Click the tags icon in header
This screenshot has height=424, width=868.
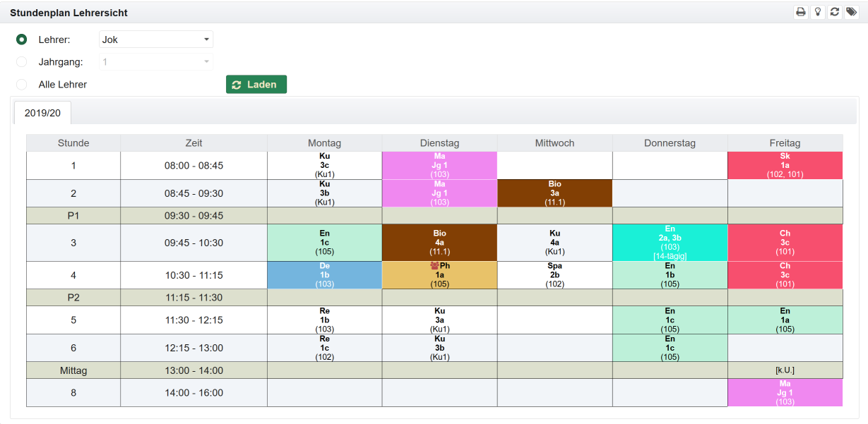(x=852, y=12)
